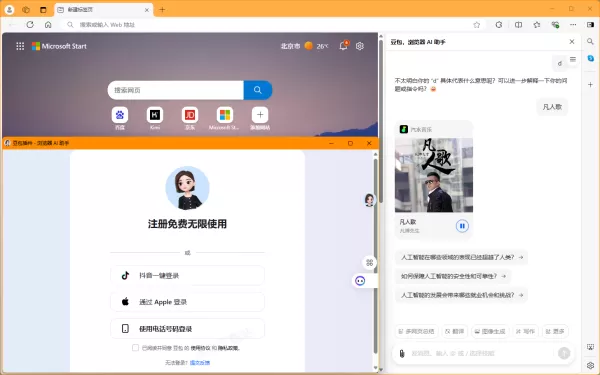Image resolution: width=600 pixels, height=375 pixels.
Task: Open Microsoft Start page settings gear
Action: coord(360,46)
